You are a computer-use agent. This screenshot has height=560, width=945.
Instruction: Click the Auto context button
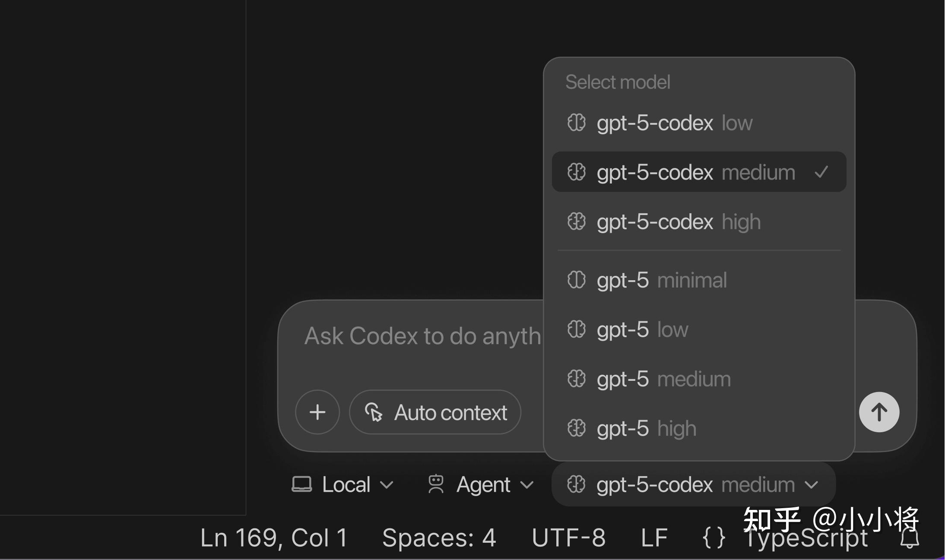(x=434, y=412)
